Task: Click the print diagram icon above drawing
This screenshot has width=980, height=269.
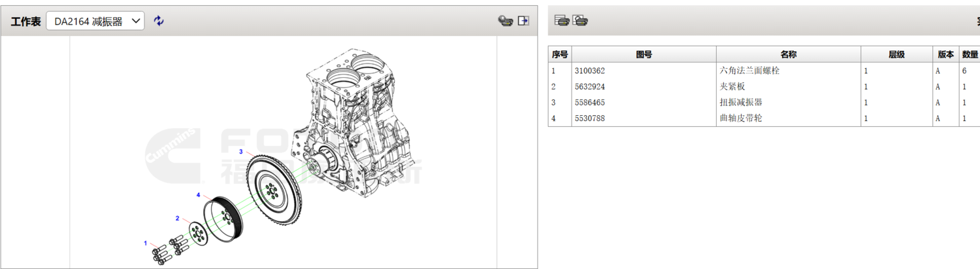Action: click(504, 21)
